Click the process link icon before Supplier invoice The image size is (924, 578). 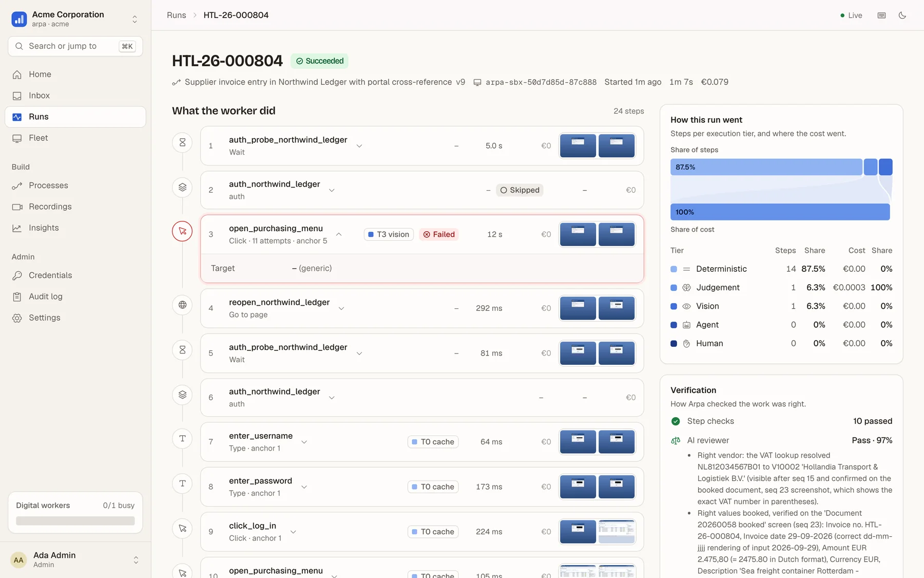click(176, 82)
